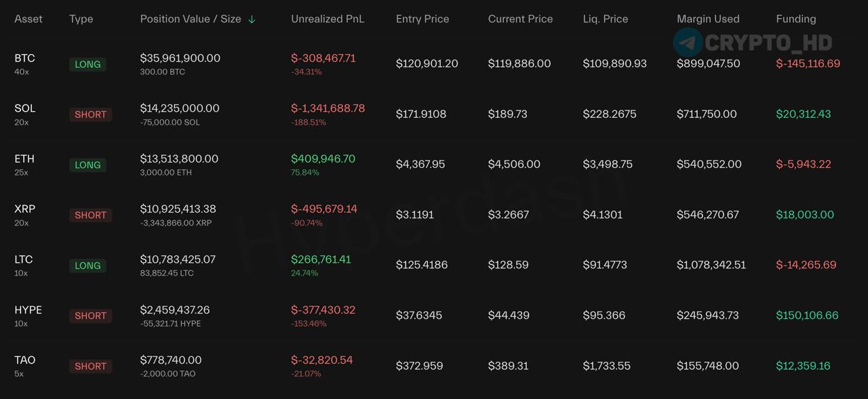The image size is (868, 399).
Task: Click the Entry Price column header
Action: pos(422,19)
